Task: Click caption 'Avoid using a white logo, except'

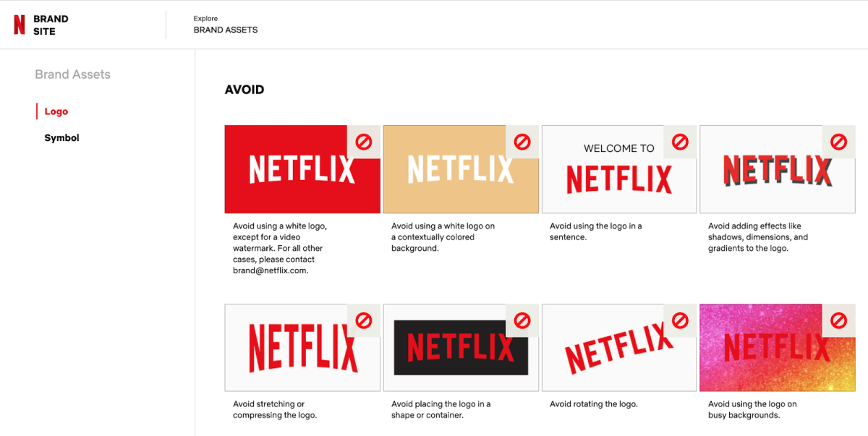Action: coord(281,248)
